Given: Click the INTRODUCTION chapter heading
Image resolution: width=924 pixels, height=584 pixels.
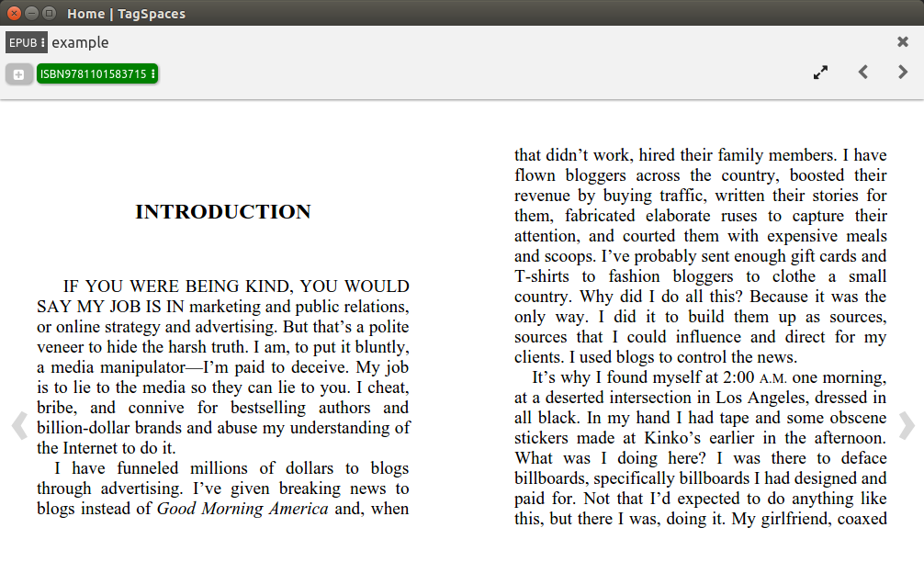Looking at the screenshot, I should click(221, 211).
